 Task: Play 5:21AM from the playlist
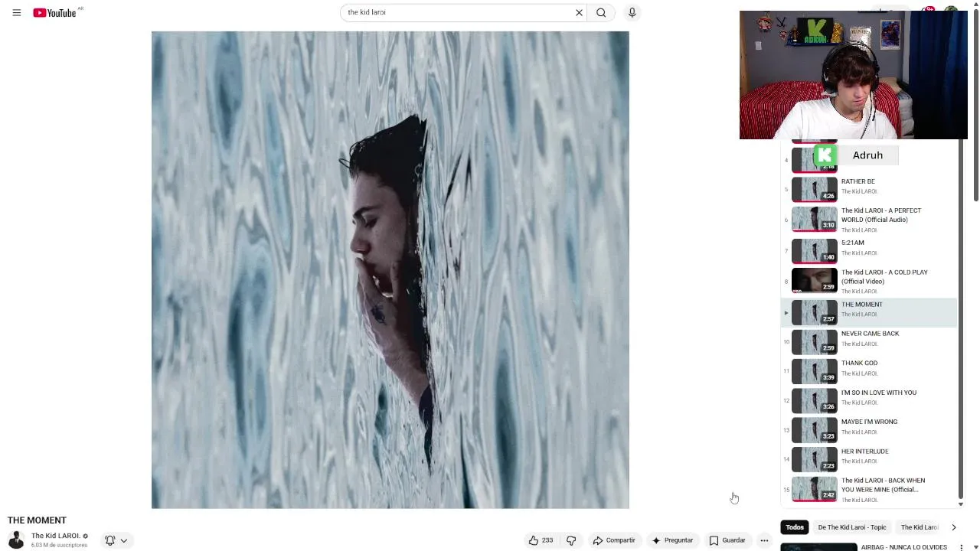pos(869,250)
